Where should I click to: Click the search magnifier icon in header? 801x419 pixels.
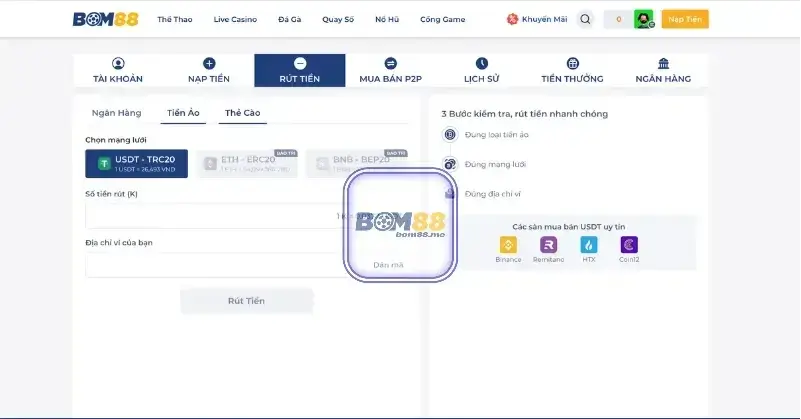tap(585, 19)
